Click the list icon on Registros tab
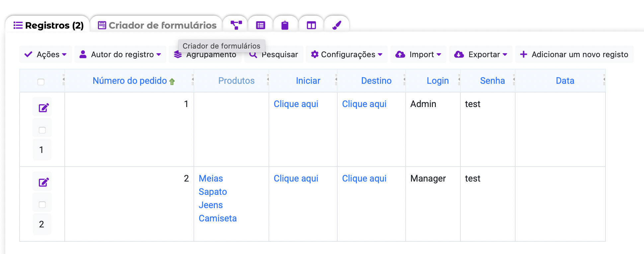 pos(18,25)
